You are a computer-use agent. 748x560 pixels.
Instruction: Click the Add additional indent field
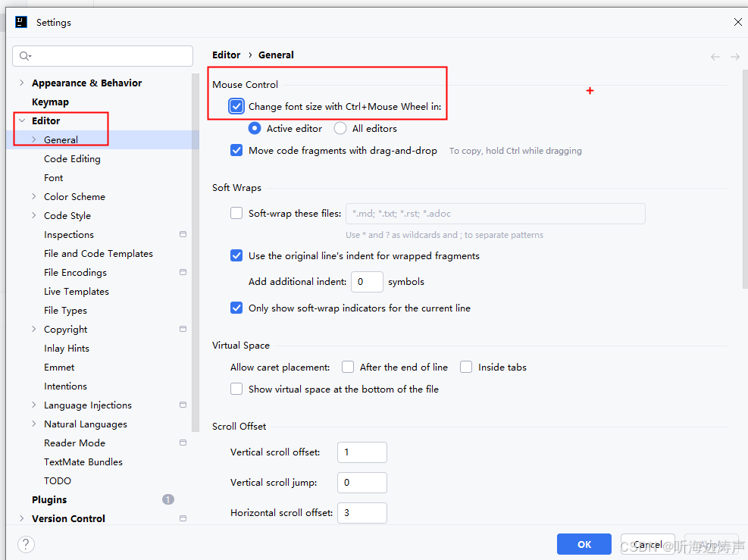(x=367, y=281)
